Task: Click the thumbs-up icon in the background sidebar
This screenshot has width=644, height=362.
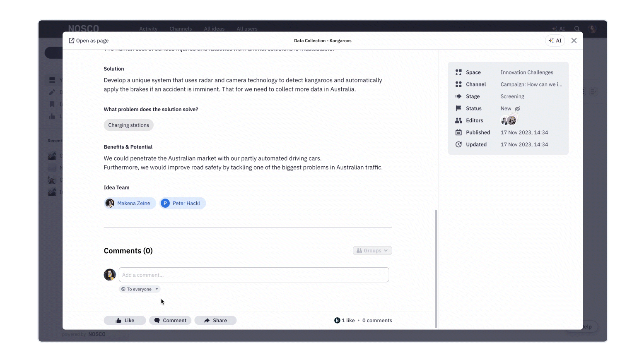Action: point(52,116)
